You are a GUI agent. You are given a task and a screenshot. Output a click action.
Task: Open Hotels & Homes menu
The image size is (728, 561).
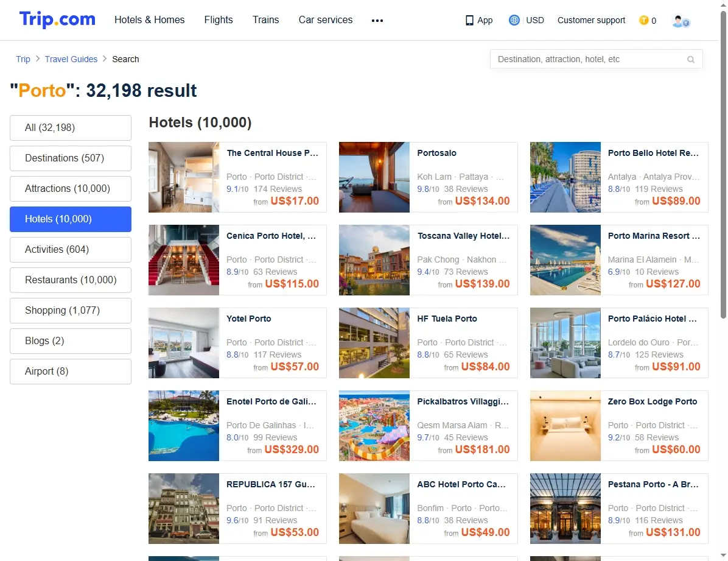[150, 19]
